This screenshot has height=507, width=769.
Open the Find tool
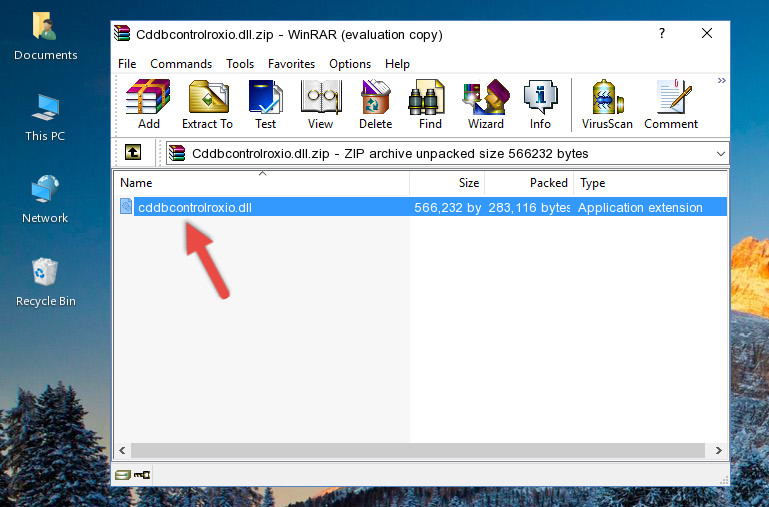coord(430,104)
